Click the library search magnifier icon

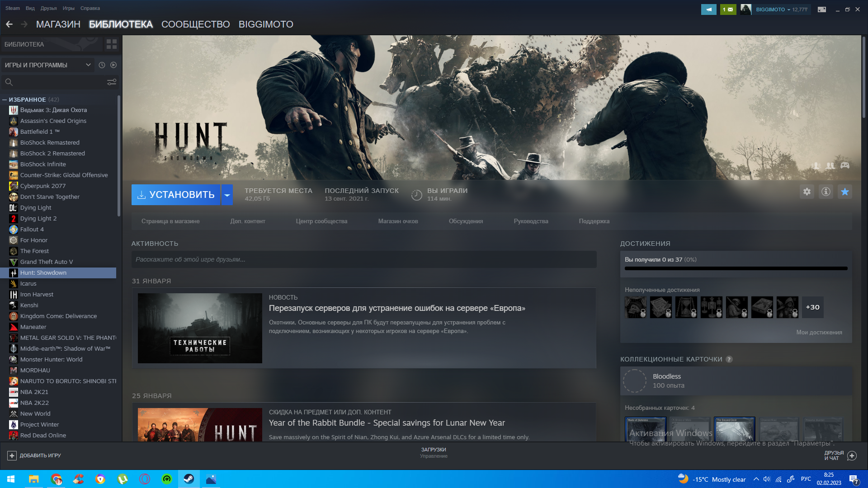point(9,82)
